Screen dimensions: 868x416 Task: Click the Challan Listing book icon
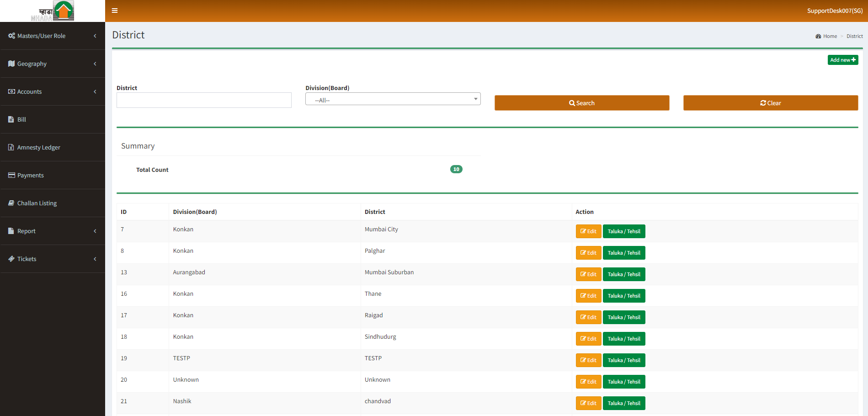pos(11,203)
